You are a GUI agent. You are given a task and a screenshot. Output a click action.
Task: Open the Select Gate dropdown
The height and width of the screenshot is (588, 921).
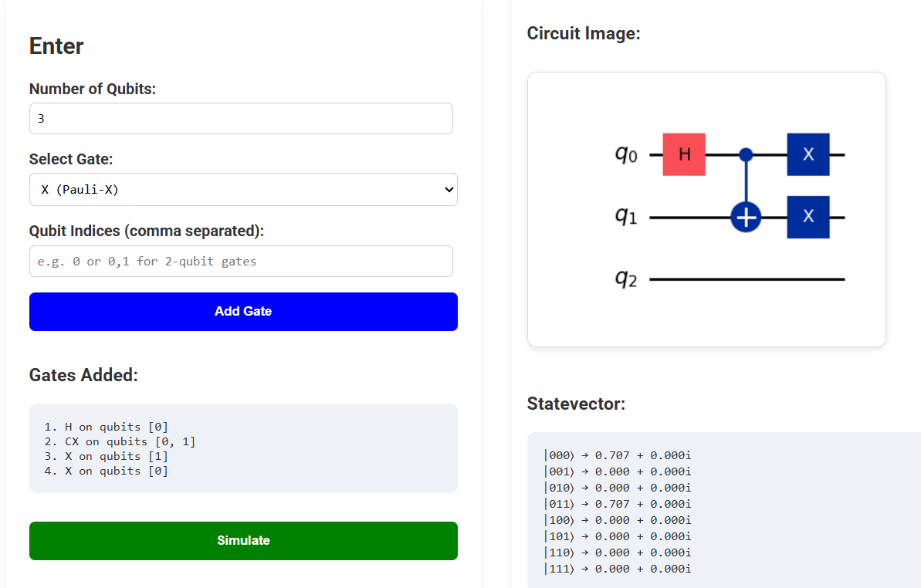243,190
